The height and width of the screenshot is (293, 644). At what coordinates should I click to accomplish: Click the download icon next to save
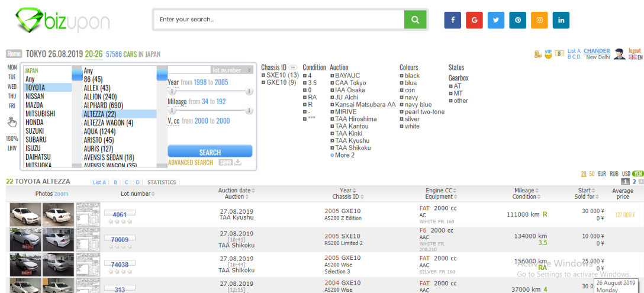[x=238, y=162]
